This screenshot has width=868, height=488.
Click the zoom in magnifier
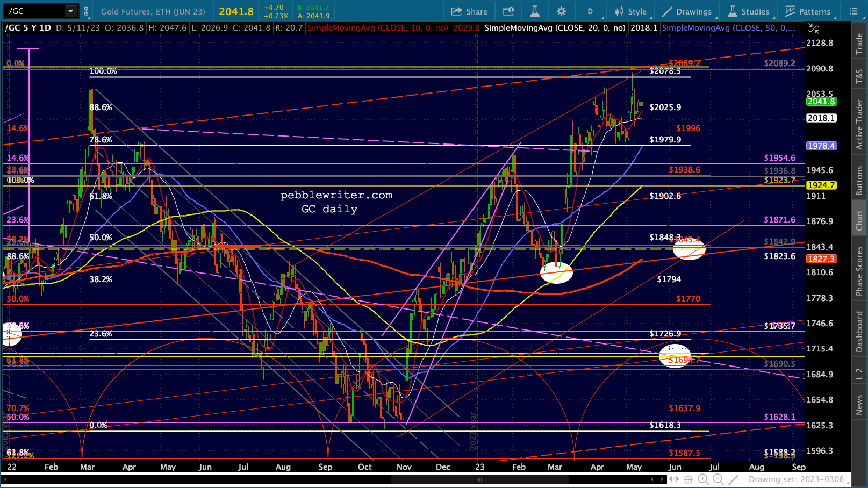pyautogui.click(x=703, y=479)
